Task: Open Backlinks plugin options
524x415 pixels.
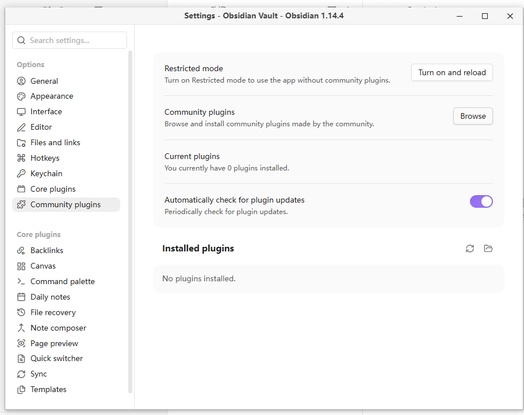Action: pos(67,250)
